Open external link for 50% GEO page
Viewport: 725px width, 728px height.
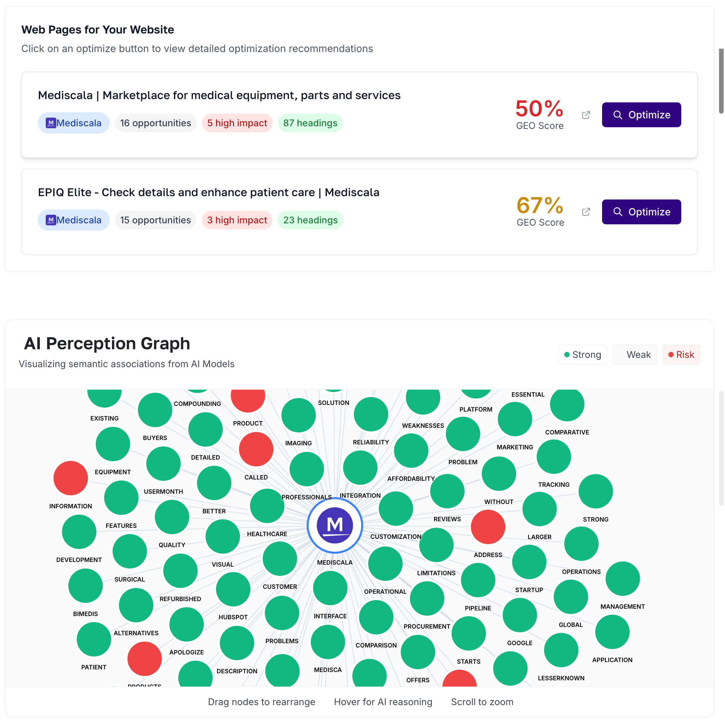click(586, 115)
